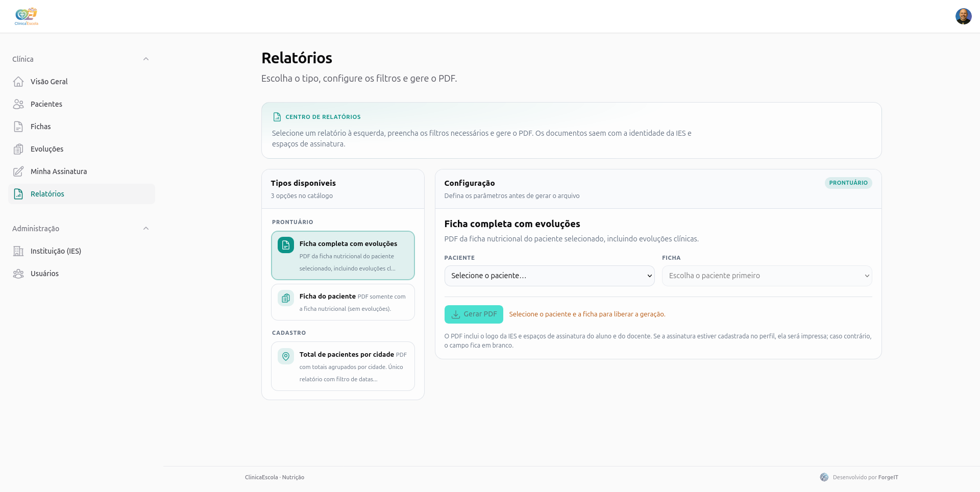Go to the Evoluções menu item
Image resolution: width=980 pixels, height=492 pixels.
[82, 149]
